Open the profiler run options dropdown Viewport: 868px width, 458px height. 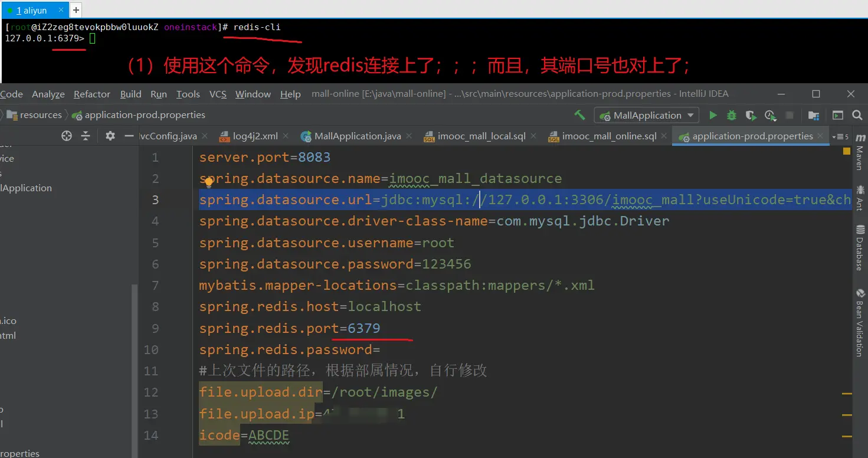[770, 115]
